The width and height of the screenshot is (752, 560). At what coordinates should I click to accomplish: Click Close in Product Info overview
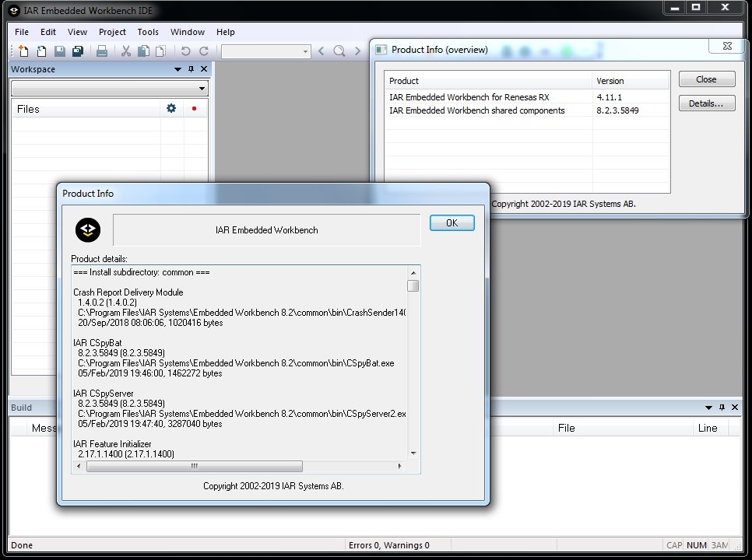click(x=706, y=79)
